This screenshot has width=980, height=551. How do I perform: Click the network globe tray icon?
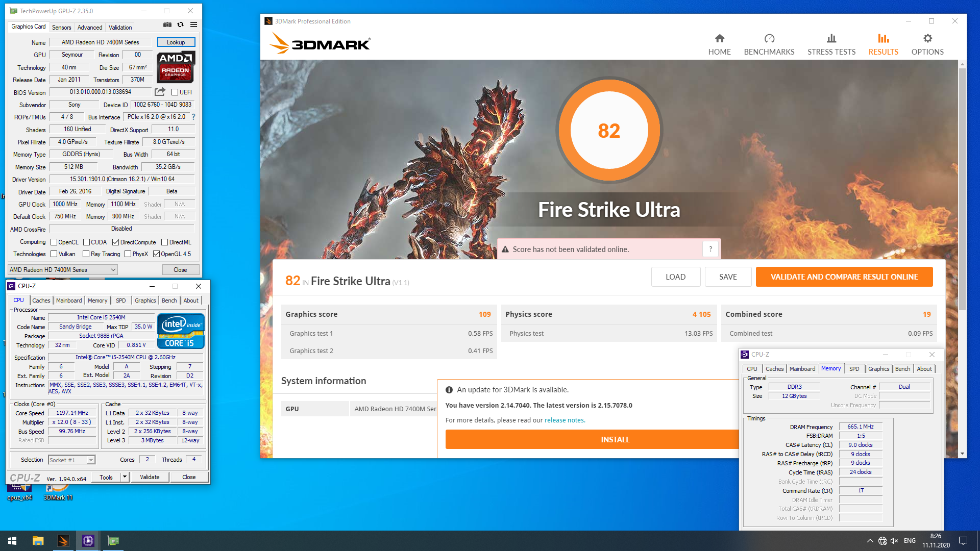pos(883,541)
